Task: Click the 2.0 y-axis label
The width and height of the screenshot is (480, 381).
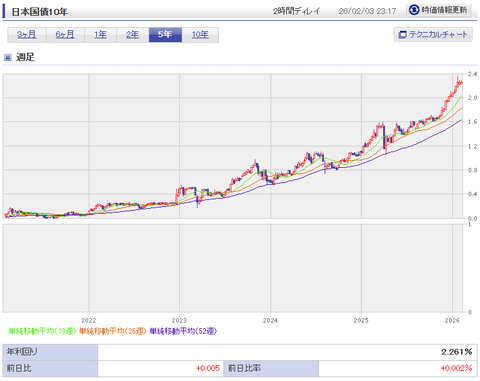Action: click(x=472, y=98)
